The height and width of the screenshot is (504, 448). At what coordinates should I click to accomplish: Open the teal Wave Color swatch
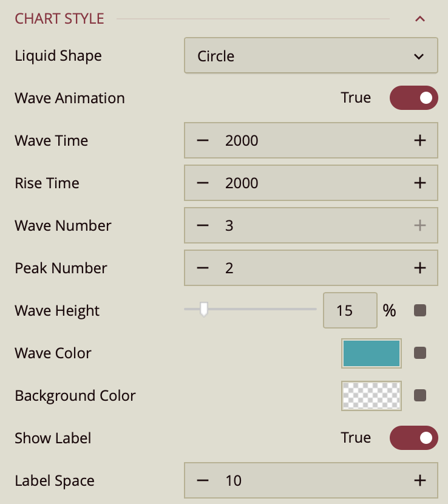click(372, 353)
